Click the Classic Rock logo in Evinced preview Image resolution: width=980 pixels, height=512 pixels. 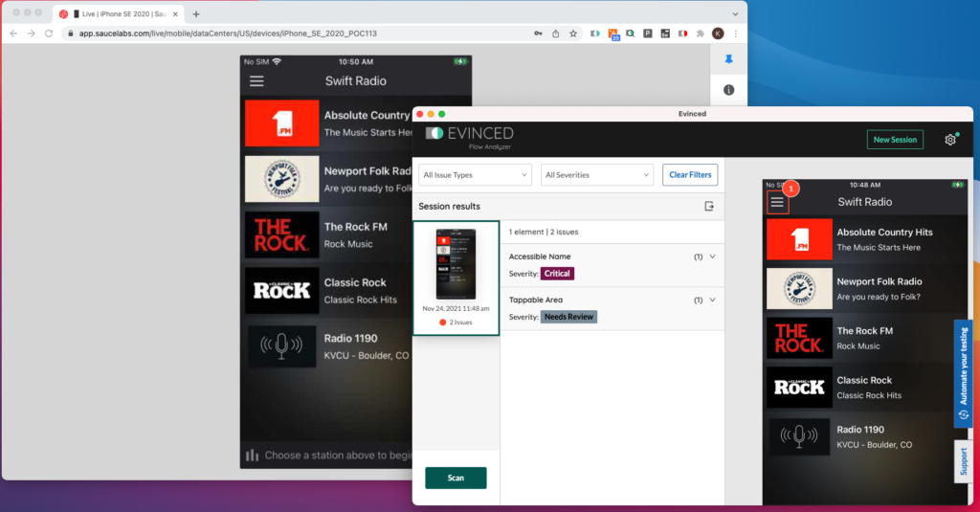799,388
